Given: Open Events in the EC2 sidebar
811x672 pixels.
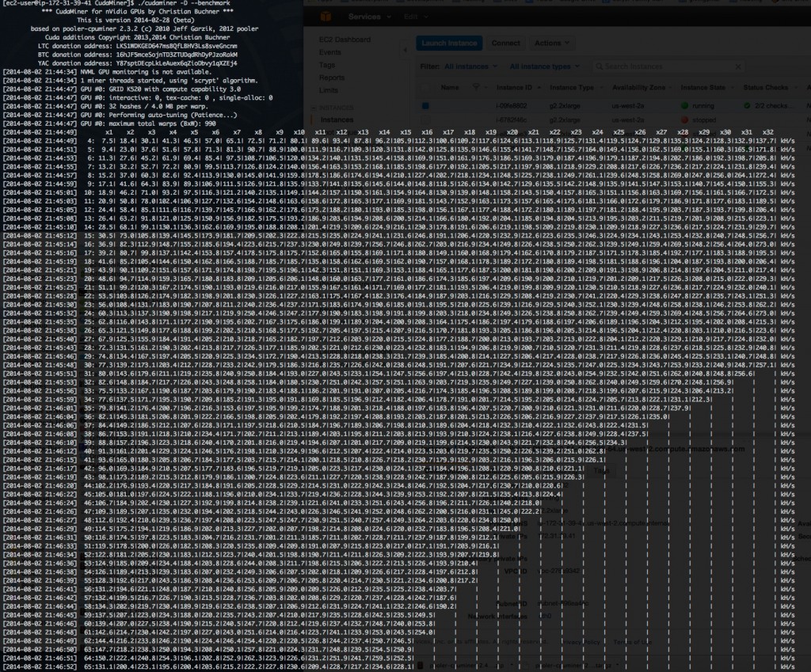Looking at the screenshot, I should (330, 52).
